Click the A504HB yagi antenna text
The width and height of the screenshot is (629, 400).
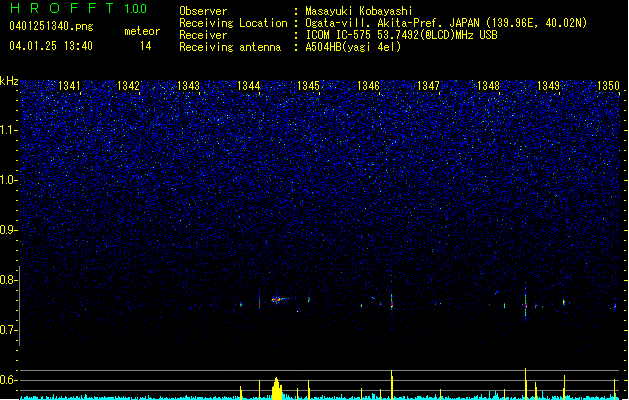pos(353,47)
